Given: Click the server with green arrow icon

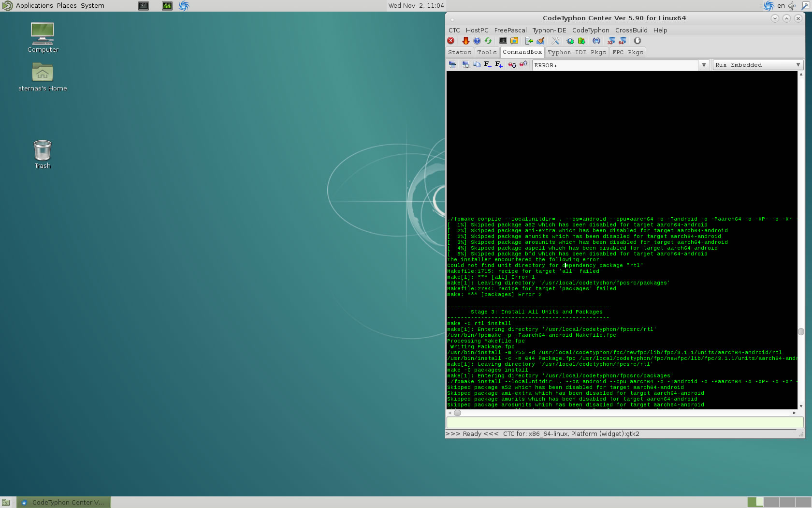Looking at the screenshot, I should (529, 41).
